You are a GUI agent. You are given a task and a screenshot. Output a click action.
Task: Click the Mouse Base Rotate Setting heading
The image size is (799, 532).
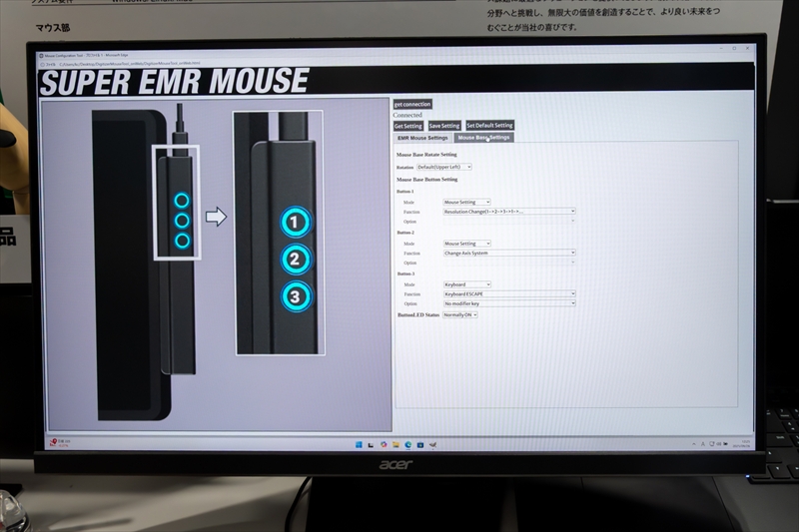426,155
